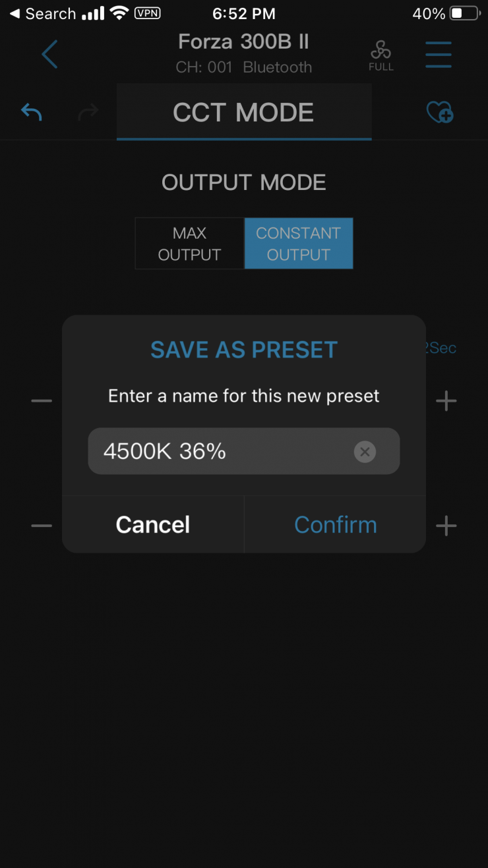Select MAX OUTPUT mode

(189, 243)
